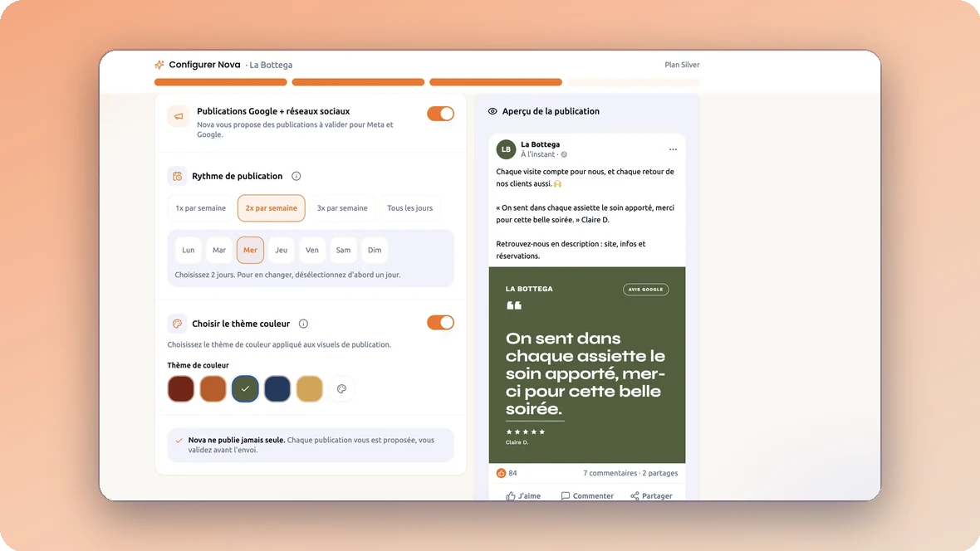
Task: Toggle the Ven day chip
Action: point(312,250)
